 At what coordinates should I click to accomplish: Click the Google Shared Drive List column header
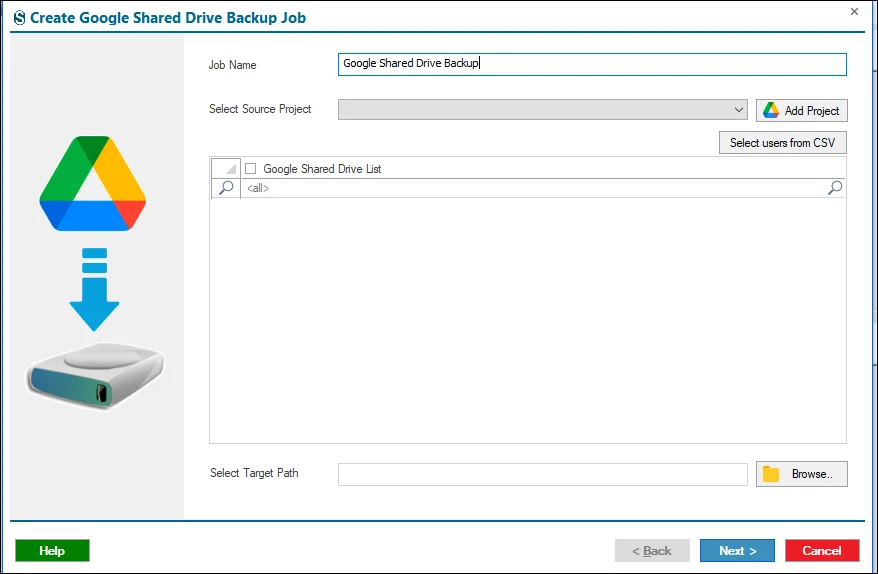[542, 169]
